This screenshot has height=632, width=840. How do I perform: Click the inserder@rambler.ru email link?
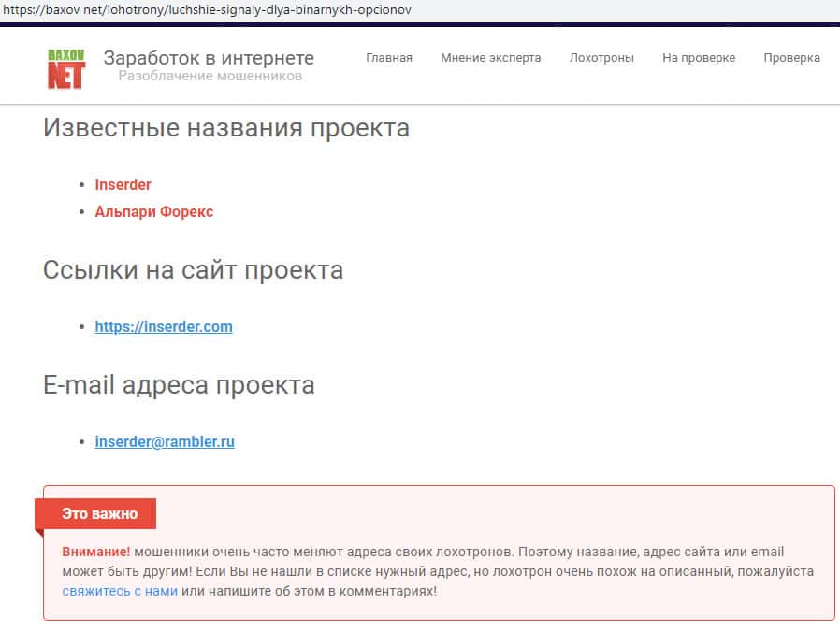165,442
